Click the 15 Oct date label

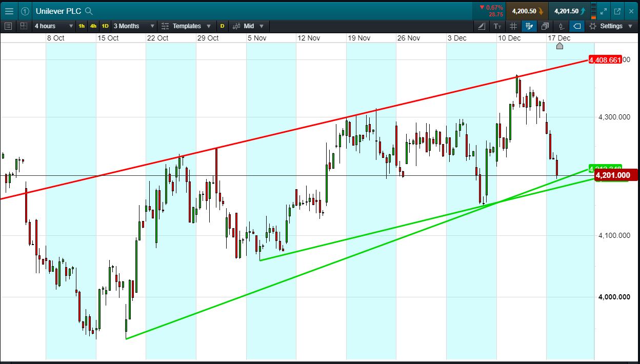click(108, 38)
